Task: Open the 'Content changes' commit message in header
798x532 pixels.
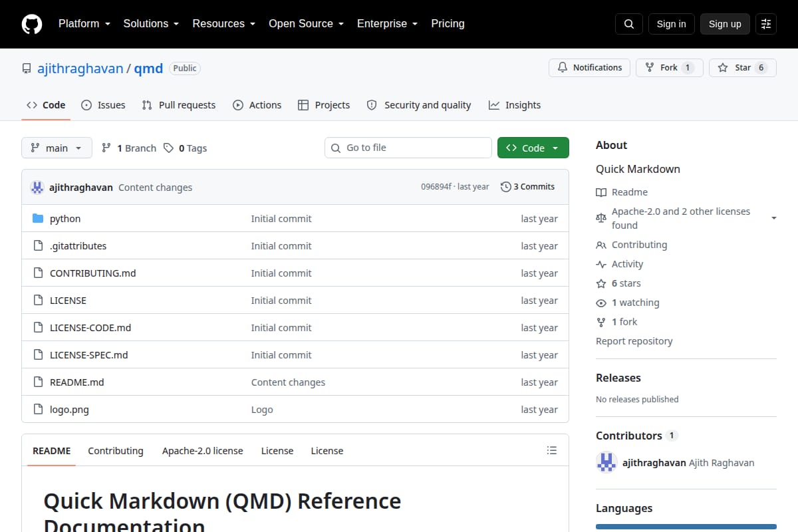Action: click(x=155, y=188)
